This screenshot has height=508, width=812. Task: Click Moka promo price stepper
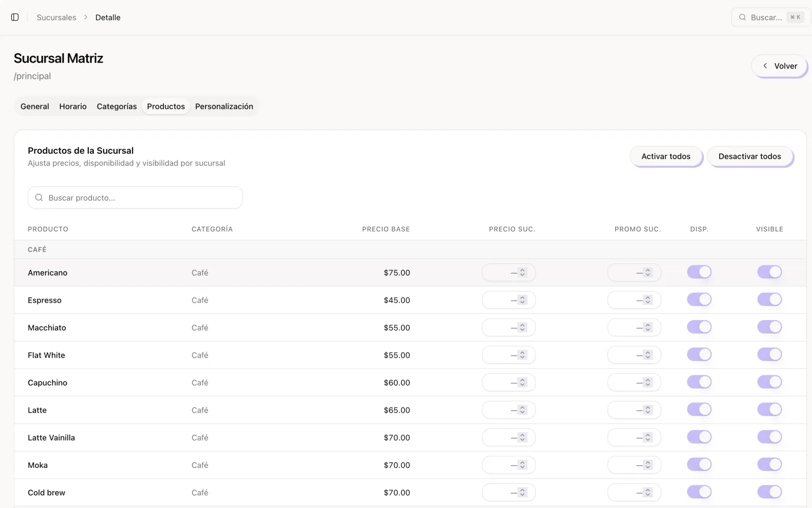point(648,465)
